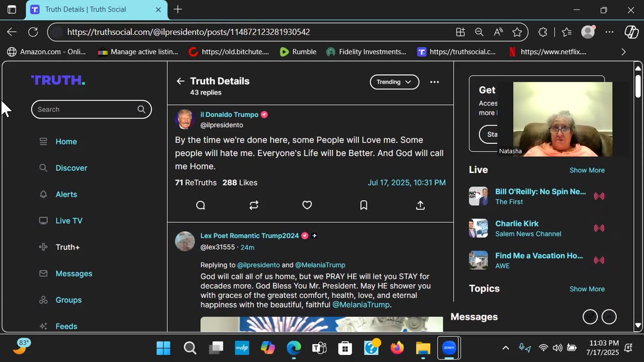Click the 288 Likes count

click(240, 183)
